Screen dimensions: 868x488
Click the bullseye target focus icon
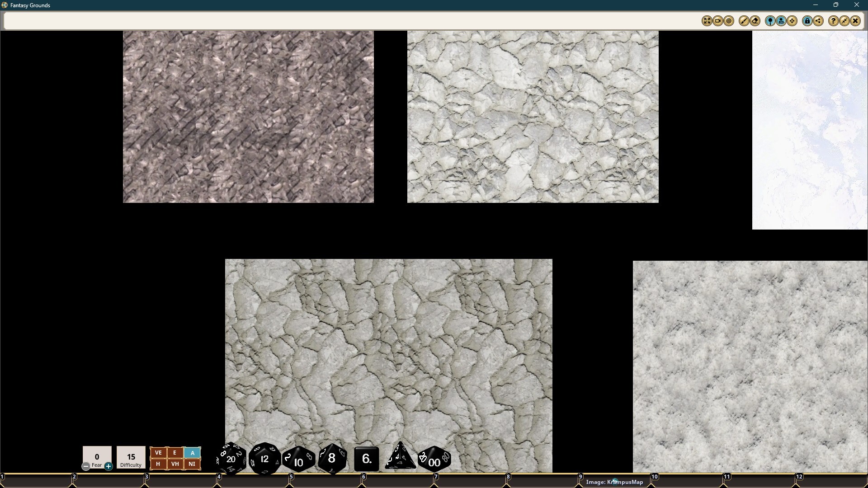pyautogui.click(x=728, y=21)
